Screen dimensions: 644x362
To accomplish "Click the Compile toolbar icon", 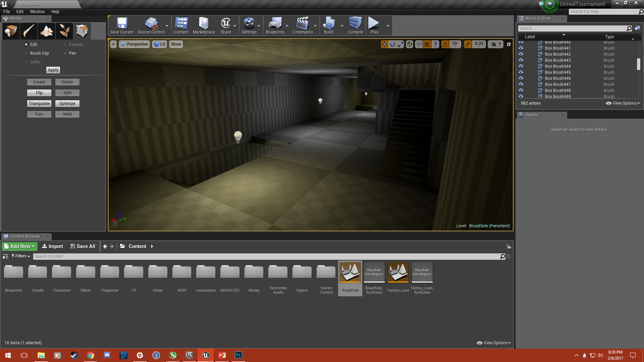I will point(356,26).
